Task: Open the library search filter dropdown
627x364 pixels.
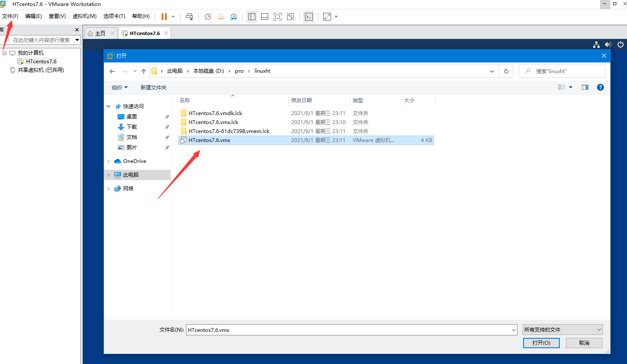Action: (77, 40)
